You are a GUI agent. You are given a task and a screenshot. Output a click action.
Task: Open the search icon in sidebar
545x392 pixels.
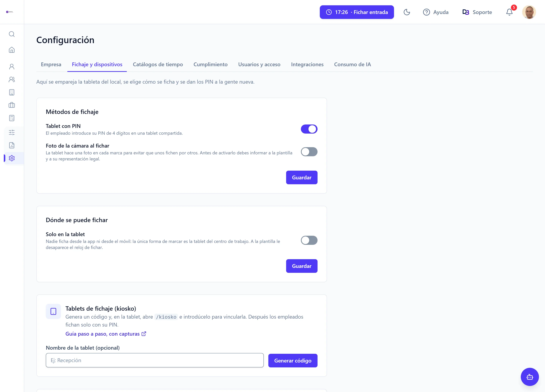pyautogui.click(x=12, y=34)
